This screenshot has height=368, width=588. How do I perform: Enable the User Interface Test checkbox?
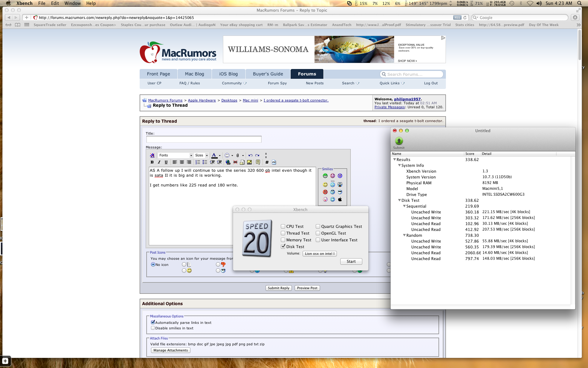click(x=318, y=240)
